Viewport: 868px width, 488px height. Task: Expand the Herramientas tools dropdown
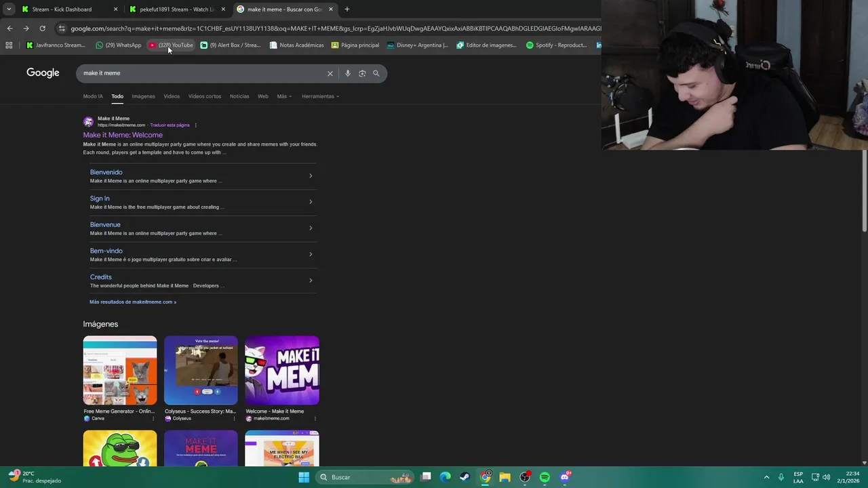[x=320, y=96]
